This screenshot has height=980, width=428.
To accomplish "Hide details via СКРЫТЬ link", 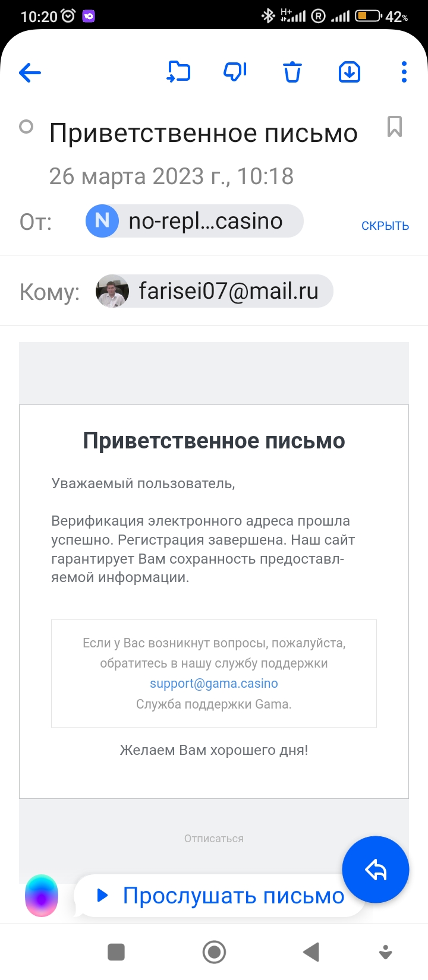I will 385,226.
